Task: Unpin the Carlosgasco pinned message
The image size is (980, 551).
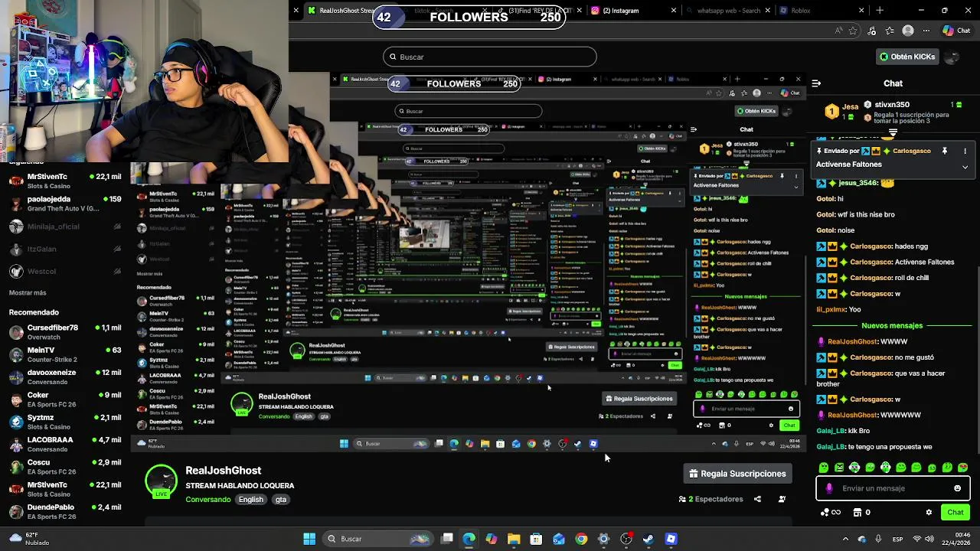Action: point(945,152)
